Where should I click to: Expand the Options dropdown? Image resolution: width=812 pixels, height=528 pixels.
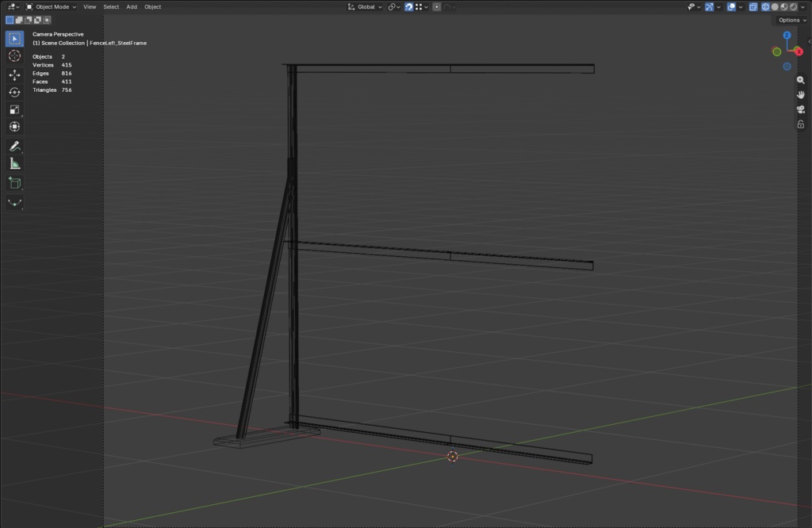[792, 20]
